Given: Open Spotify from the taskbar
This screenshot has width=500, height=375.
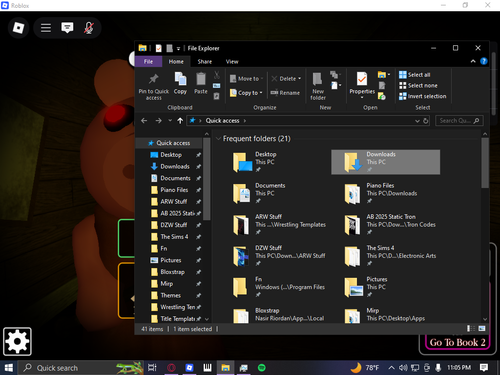Looking at the screenshot, I should [262, 368].
